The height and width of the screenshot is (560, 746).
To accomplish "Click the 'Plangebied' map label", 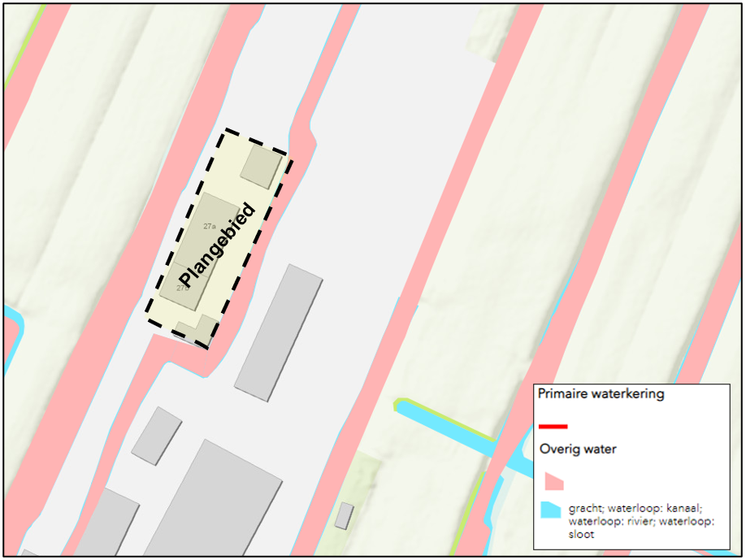I will 217,245.
